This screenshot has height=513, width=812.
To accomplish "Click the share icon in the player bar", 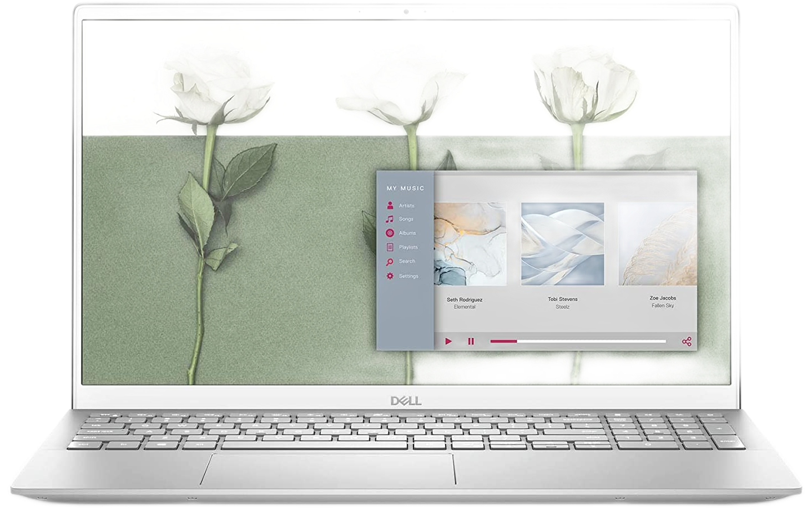I will (687, 342).
